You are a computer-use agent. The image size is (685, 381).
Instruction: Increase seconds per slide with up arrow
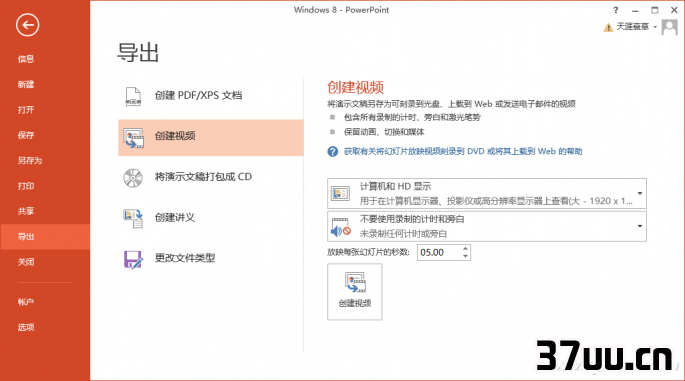tap(465, 249)
